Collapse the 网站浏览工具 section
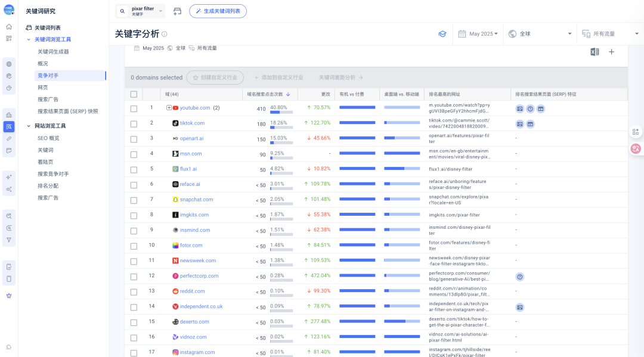 click(29, 126)
